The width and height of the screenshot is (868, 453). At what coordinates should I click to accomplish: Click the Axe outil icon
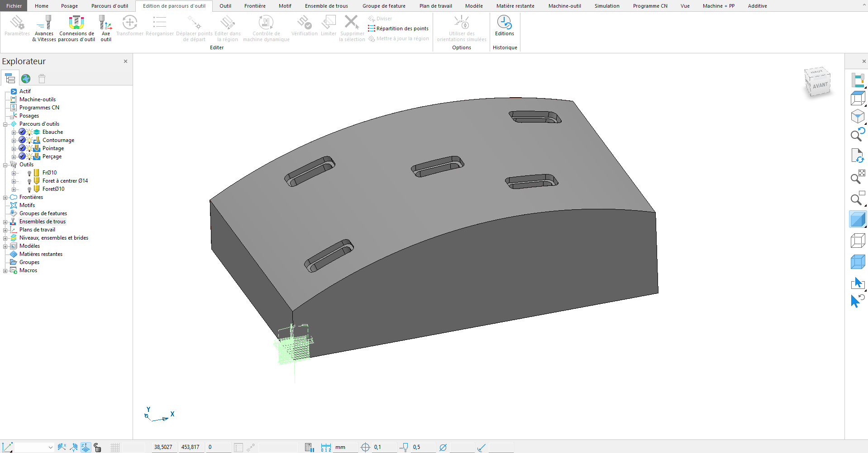point(105,28)
